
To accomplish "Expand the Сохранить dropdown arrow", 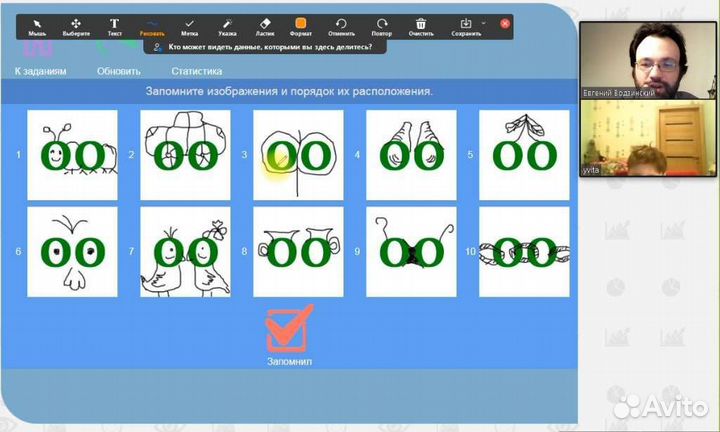I will tap(484, 22).
